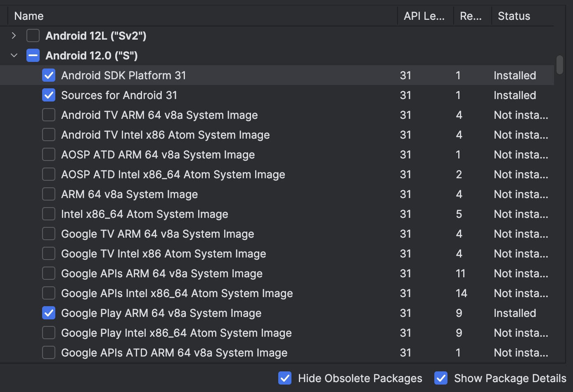Check Google APIs ARM 64 v8a System Image

point(49,274)
